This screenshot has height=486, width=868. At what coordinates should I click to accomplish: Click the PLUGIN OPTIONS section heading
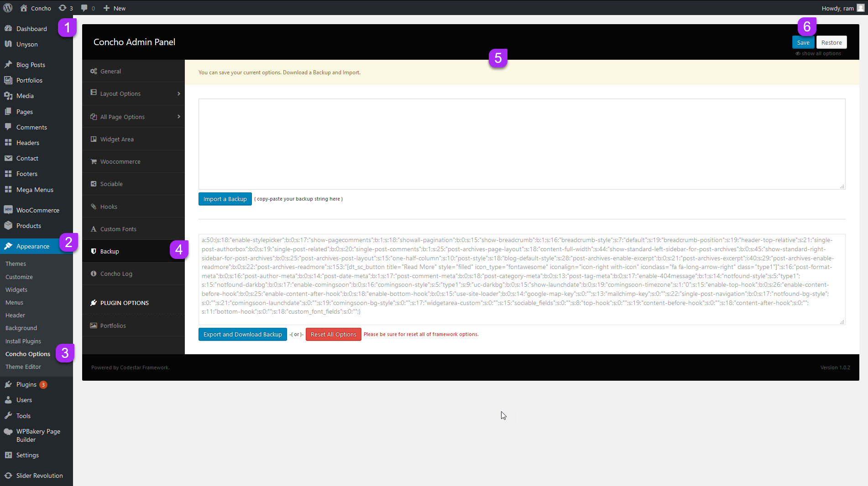[125, 303]
